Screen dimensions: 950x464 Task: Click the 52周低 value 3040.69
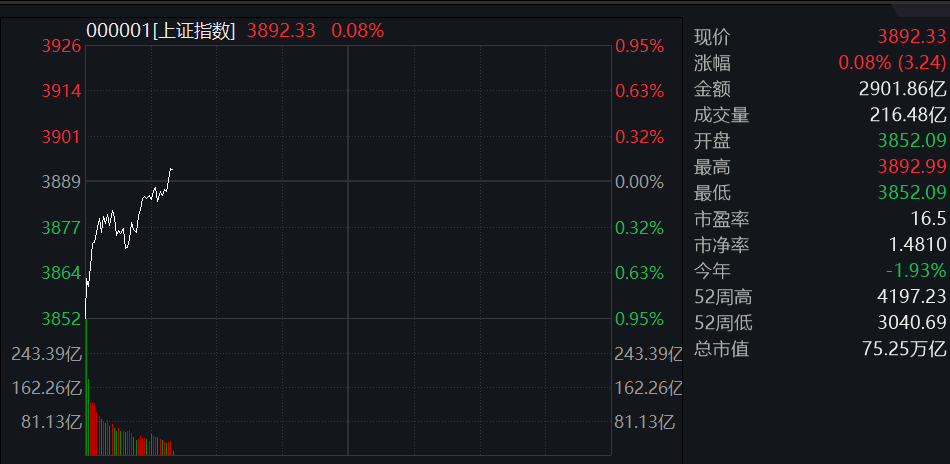[x=911, y=323]
